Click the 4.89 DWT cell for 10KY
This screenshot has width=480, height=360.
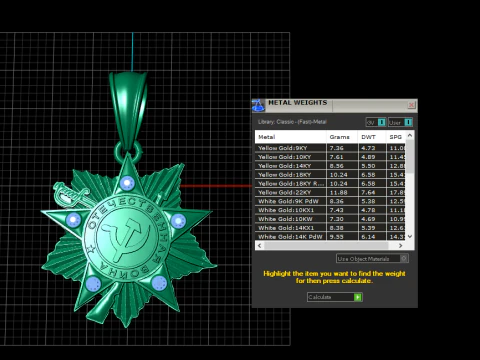372,157
